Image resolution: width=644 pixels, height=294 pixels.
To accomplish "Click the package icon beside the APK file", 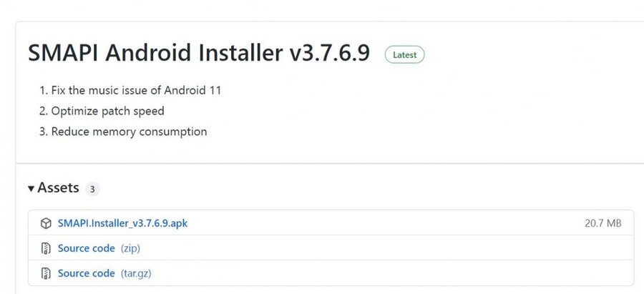I will pos(46,224).
